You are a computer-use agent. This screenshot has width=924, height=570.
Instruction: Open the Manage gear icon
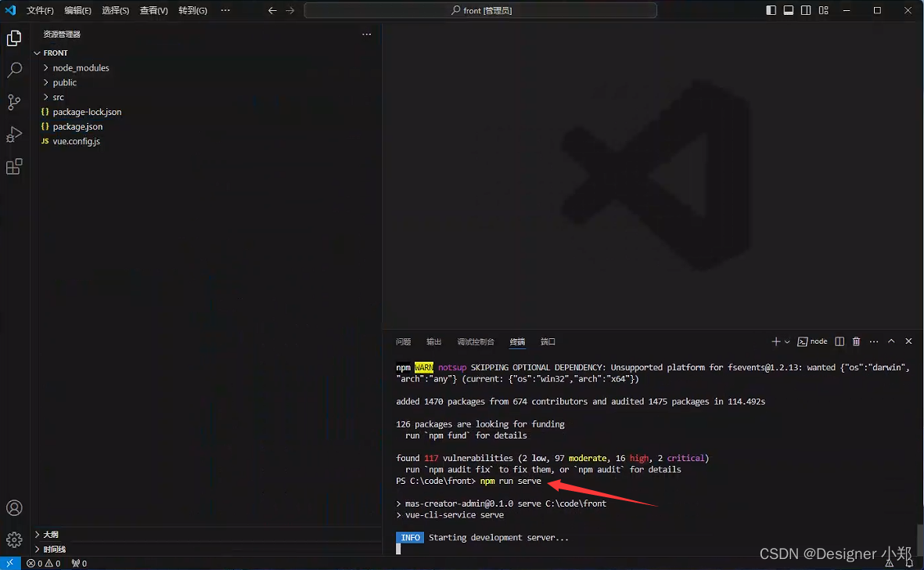click(14, 539)
